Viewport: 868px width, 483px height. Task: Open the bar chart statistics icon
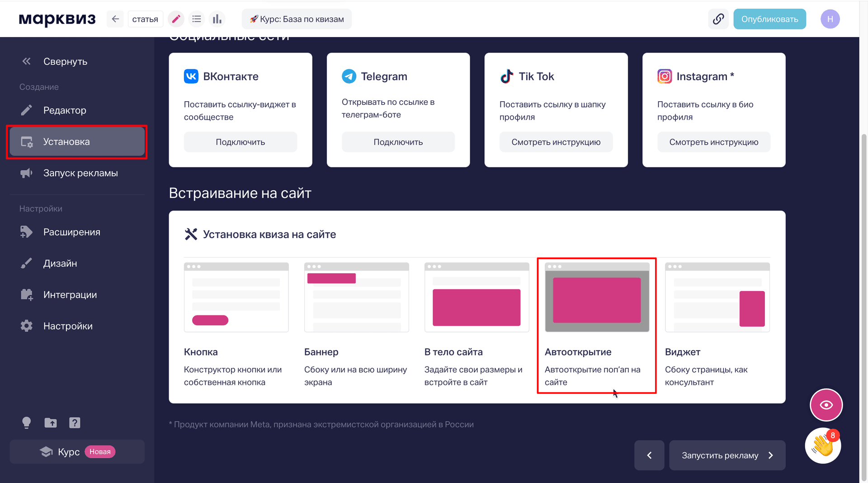(217, 19)
